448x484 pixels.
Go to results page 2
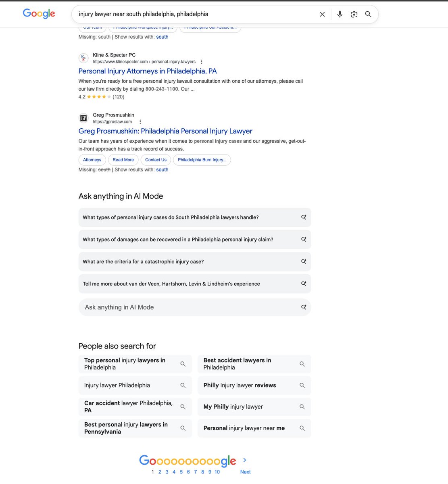click(160, 472)
